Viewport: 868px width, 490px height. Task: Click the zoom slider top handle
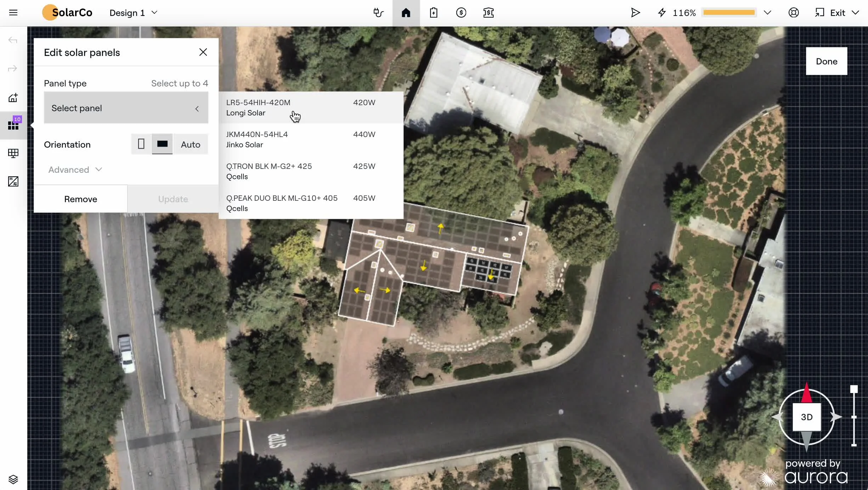pyautogui.click(x=854, y=389)
